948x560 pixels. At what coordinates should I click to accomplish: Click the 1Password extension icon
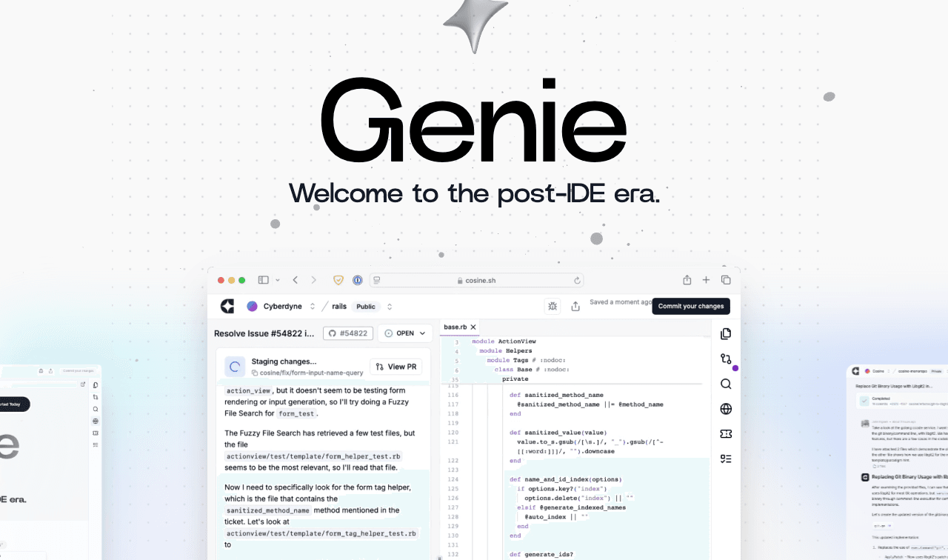(x=357, y=280)
